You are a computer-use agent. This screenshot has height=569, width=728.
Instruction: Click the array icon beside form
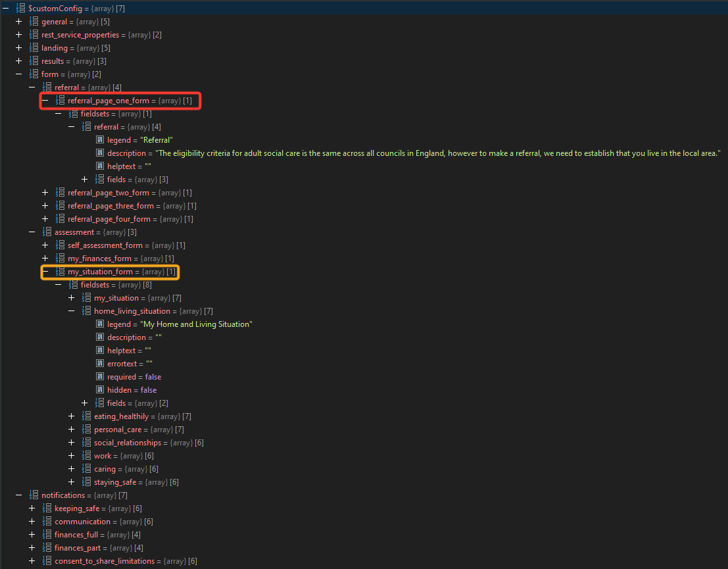[34, 74]
